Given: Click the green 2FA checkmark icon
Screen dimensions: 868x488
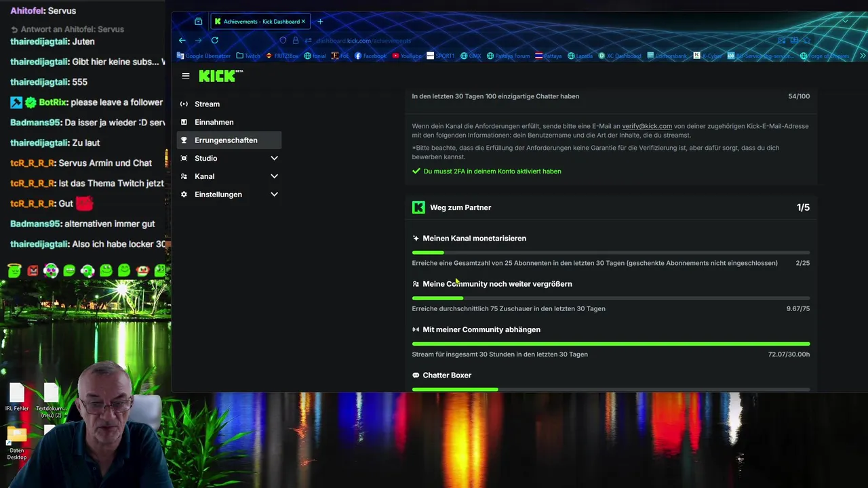Looking at the screenshot, I should point(416,171).
